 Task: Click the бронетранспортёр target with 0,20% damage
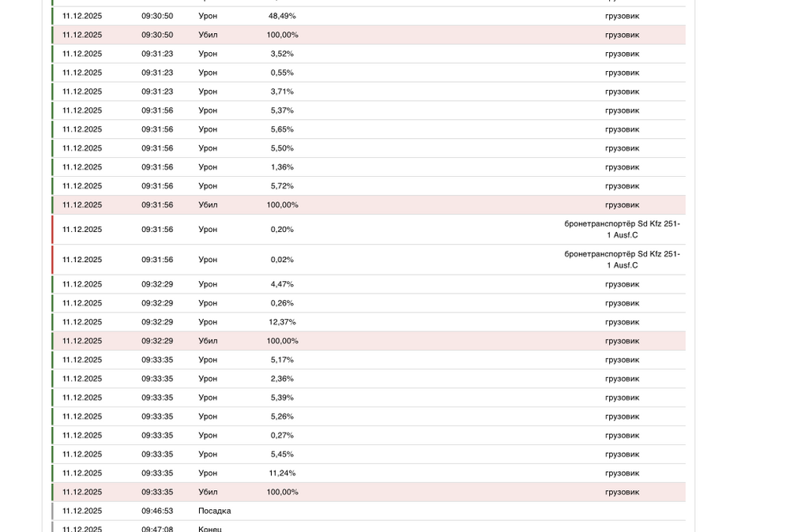click(622, 229)
